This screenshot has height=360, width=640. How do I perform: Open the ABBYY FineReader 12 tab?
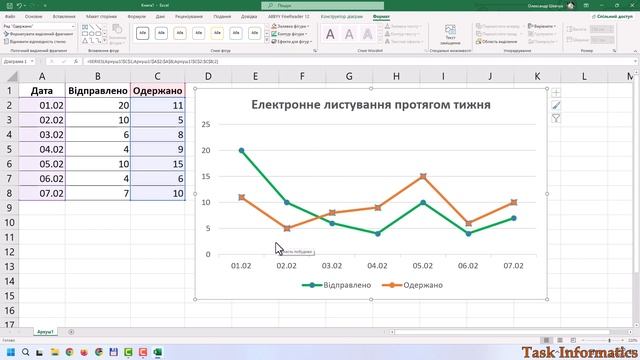(x=289, y=17)
